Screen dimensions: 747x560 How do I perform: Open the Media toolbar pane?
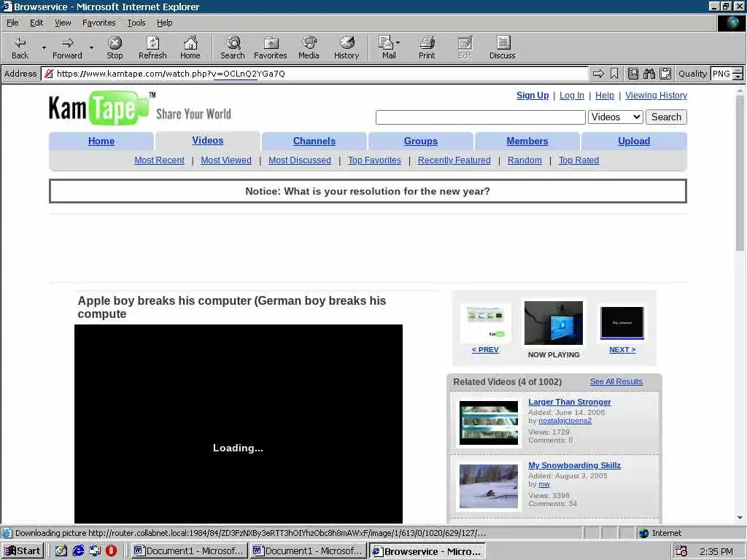(309, 47)
